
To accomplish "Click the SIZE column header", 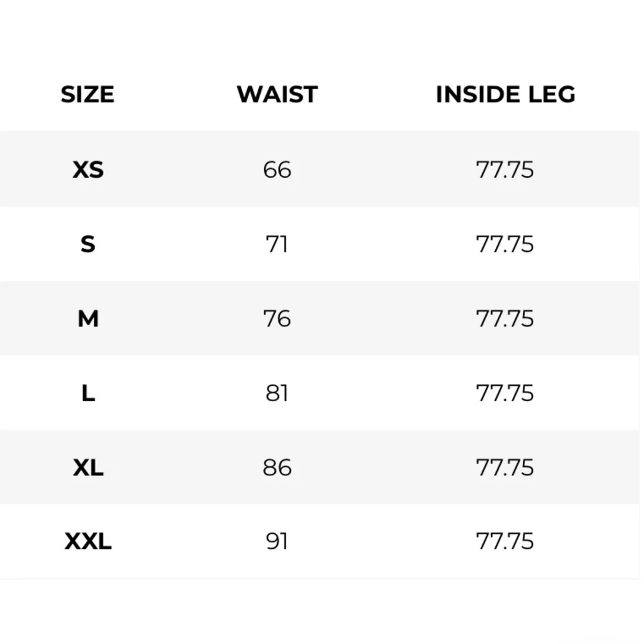I will click(x=88, y=95).
